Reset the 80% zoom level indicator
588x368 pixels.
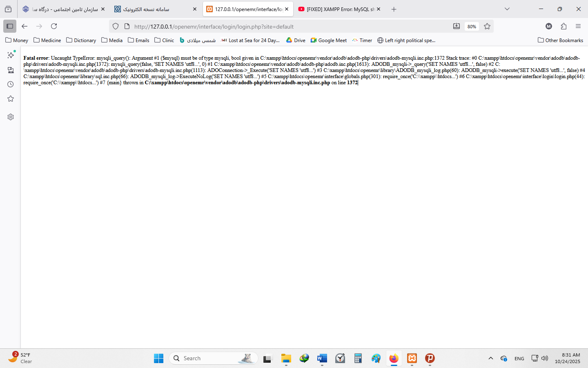[472, 27]
